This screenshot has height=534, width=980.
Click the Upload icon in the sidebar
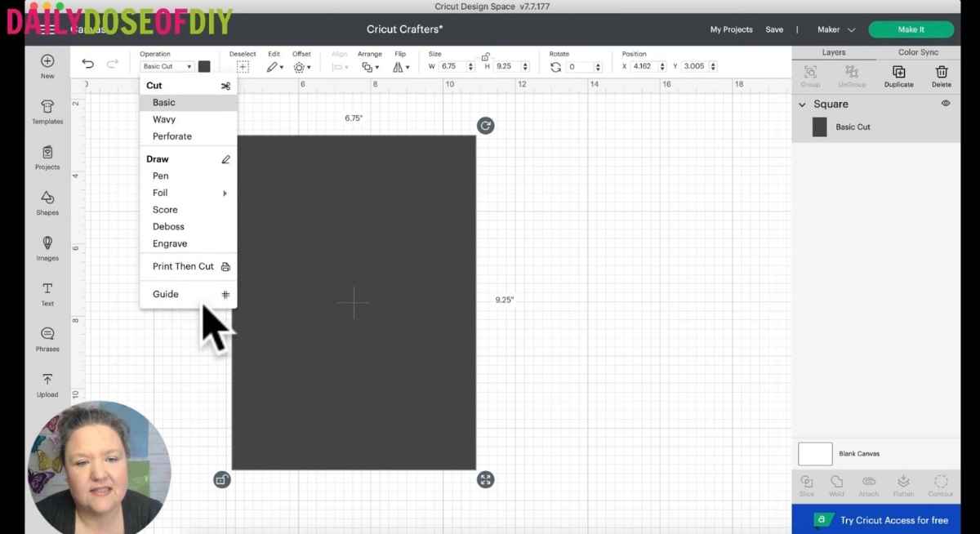47,384
